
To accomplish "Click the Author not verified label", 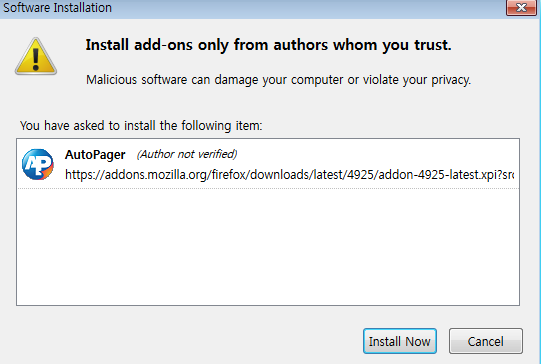I will 187,154.
